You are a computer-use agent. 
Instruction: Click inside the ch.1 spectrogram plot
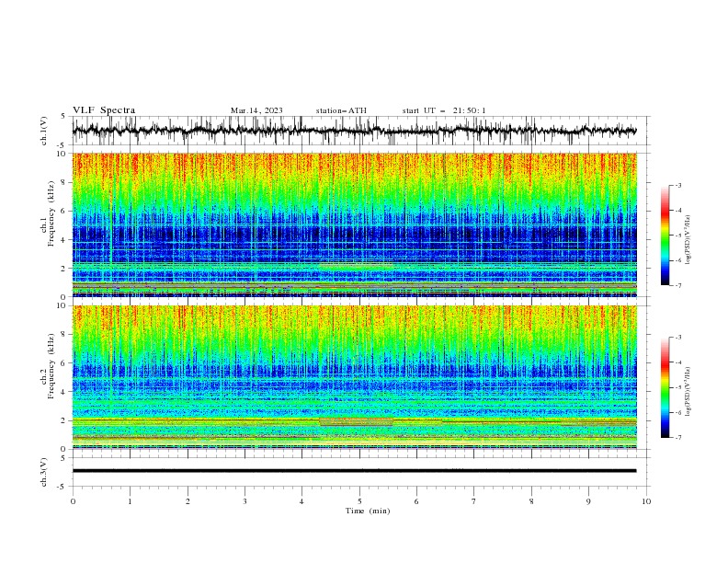(355, 224)
